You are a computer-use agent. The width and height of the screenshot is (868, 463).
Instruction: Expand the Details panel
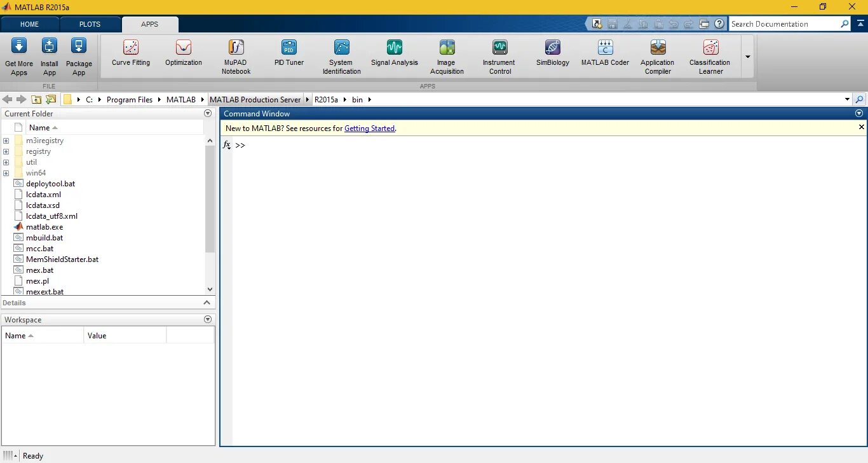click(x=207, y=303)
